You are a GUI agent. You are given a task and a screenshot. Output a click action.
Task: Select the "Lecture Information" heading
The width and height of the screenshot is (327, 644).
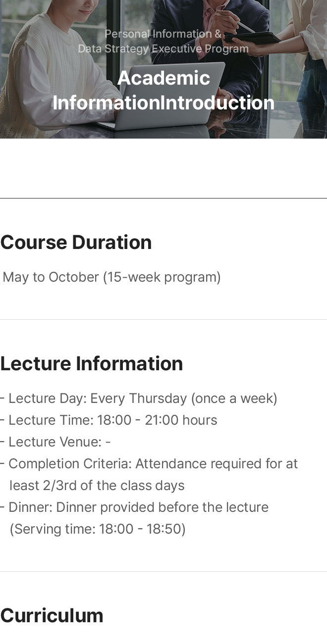(x=92, y=363)
